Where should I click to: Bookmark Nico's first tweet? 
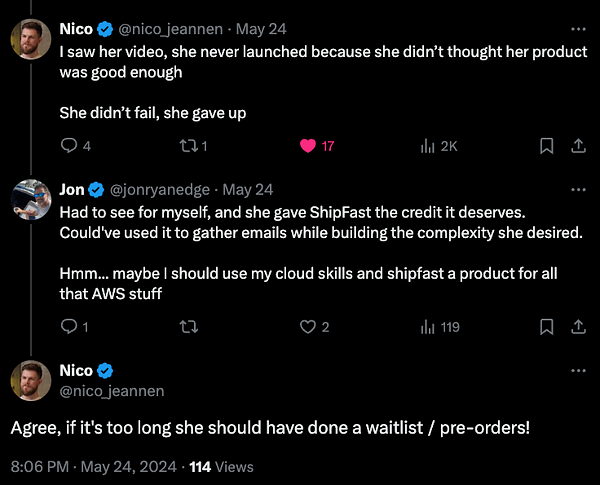click(x=547, y=146)
